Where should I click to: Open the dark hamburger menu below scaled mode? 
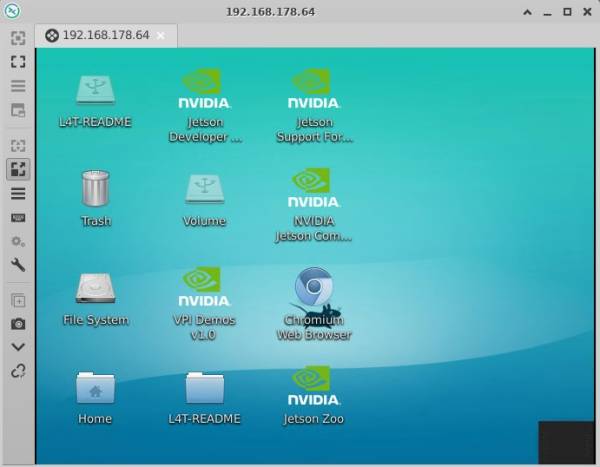pos(18,193)
